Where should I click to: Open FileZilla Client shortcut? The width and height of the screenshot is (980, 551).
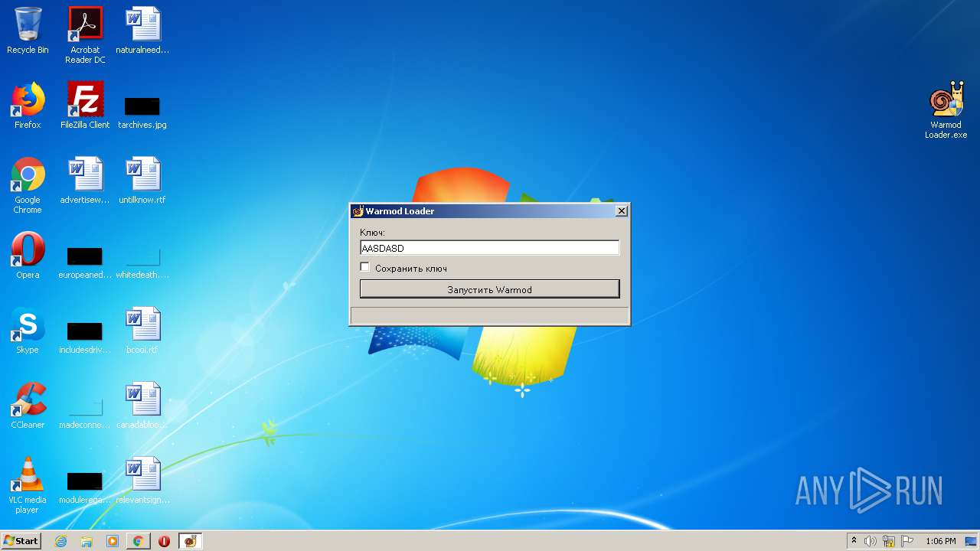(x=85, y=106)
